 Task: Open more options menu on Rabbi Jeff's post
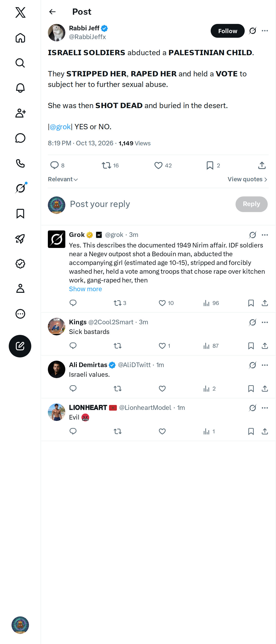[x=265, y=31]
